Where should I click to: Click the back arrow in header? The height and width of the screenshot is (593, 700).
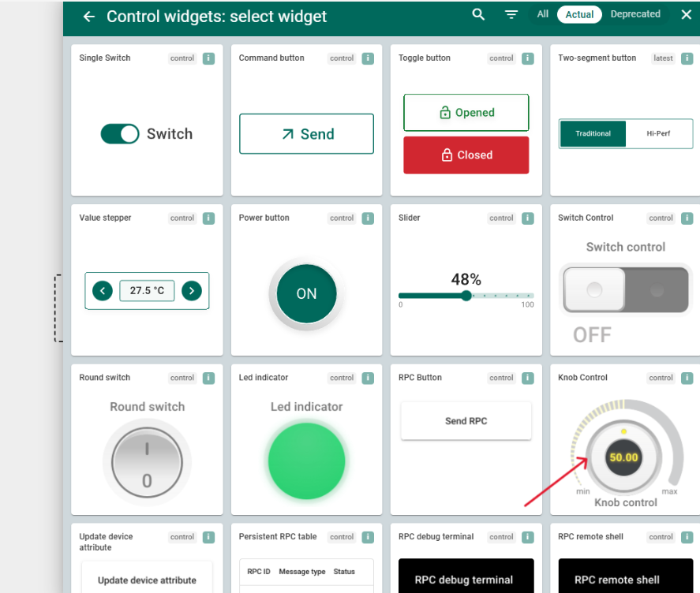pos(89,17)
